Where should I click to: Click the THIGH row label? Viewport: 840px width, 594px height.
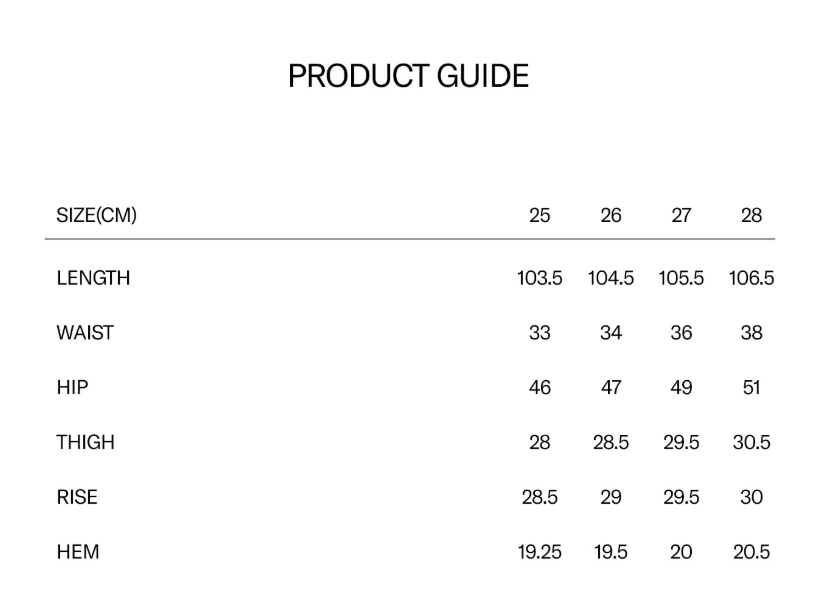pyautogui.click(x=85, y=442)
